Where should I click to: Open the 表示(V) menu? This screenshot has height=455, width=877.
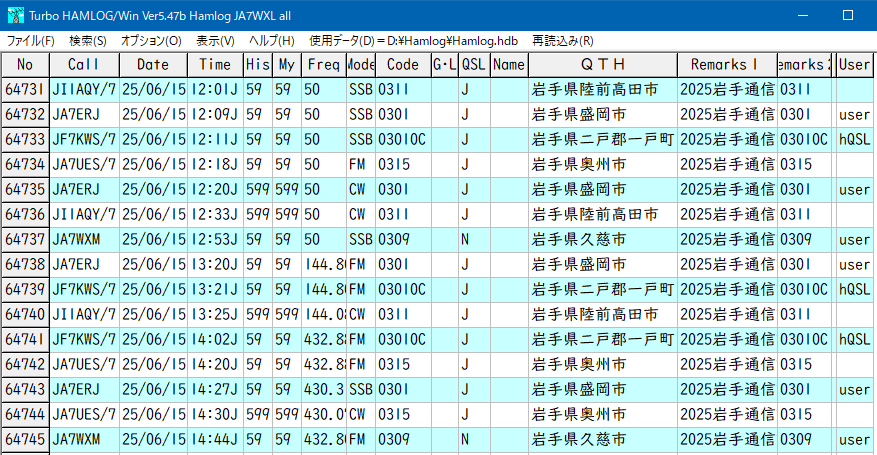point(215,41)
